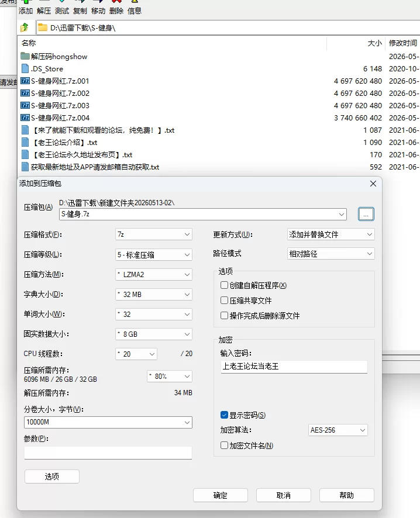Click the 选项 button at bottom left

click(x=52, y=476)
